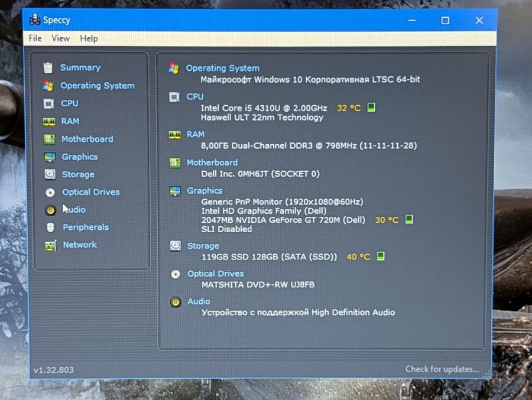Click the Storage disk icon in sidebar

click(50, 174)
